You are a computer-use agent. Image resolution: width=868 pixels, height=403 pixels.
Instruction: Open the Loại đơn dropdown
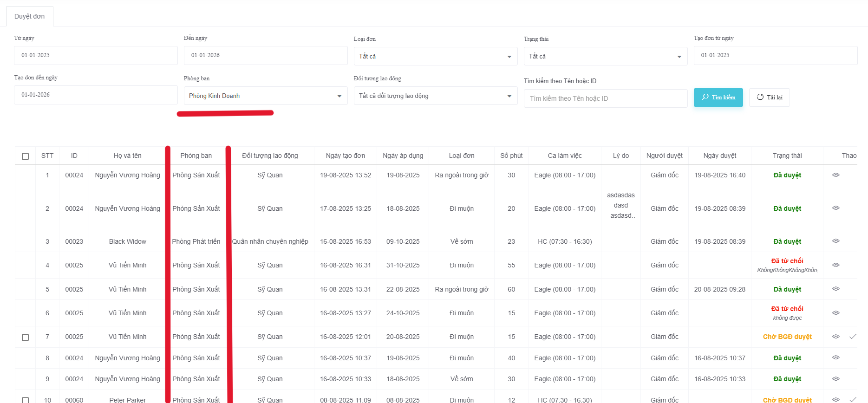tap(435, 56)
